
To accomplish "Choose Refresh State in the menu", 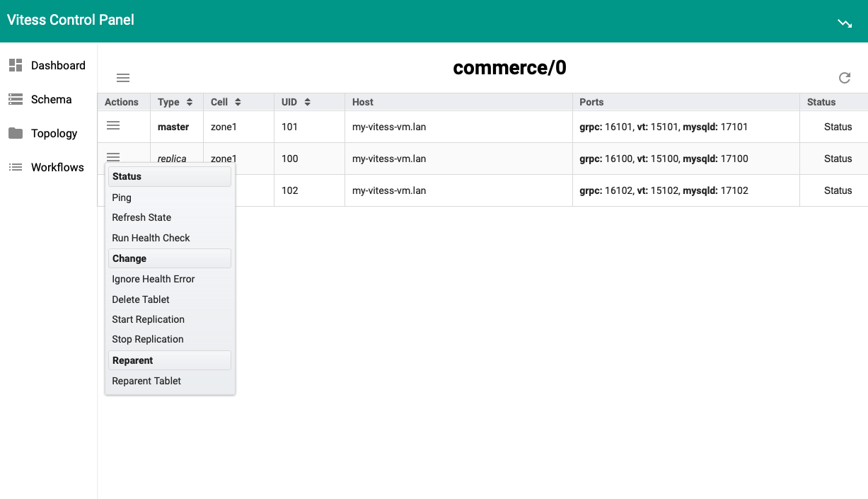I will tap(141, 217).
